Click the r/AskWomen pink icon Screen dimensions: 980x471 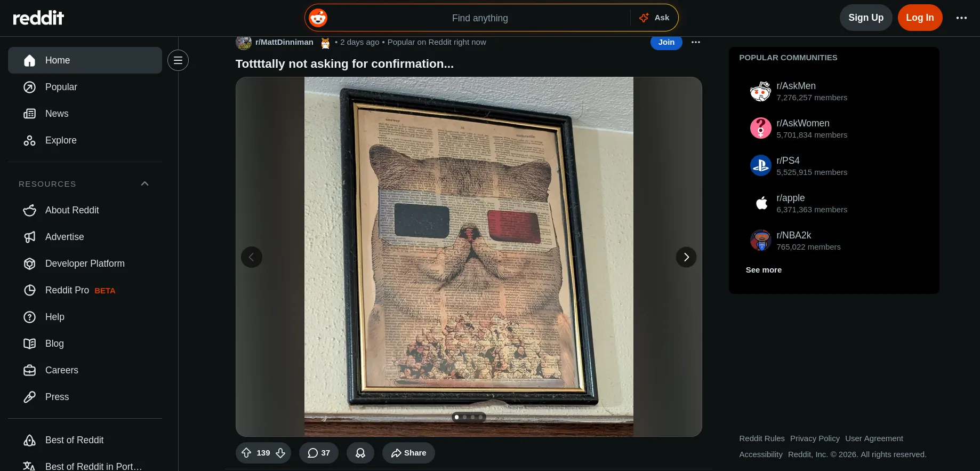pyautogui.click(x=761, y=129)
